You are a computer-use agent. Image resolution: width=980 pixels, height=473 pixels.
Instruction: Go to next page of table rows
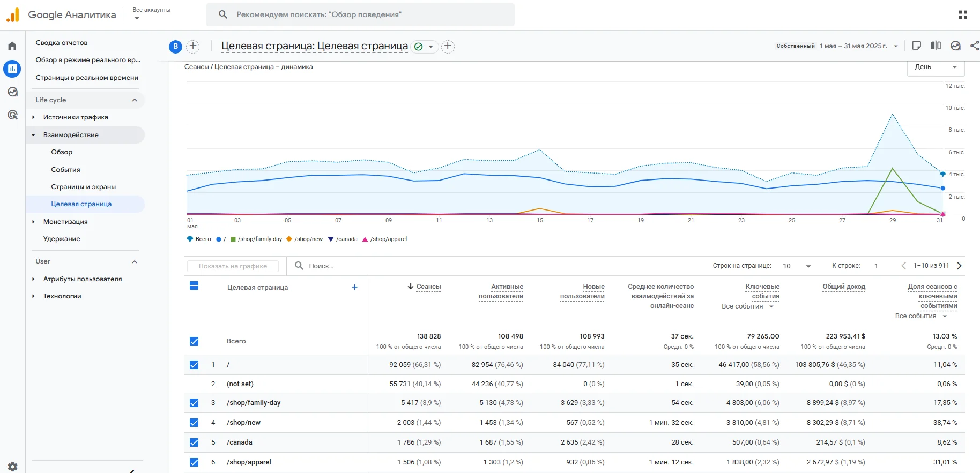[x=959, y=266]
